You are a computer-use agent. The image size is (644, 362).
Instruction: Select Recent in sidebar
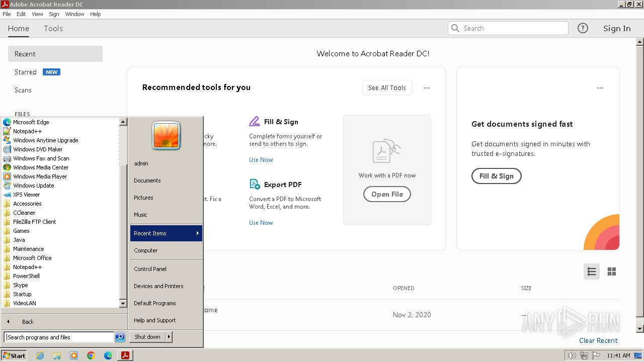pos(55,54)
